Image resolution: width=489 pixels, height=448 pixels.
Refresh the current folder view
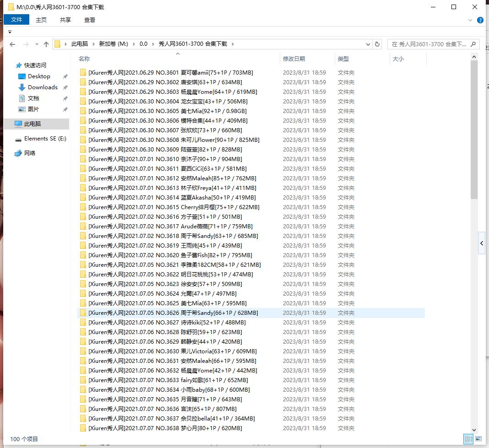[377, 44]
